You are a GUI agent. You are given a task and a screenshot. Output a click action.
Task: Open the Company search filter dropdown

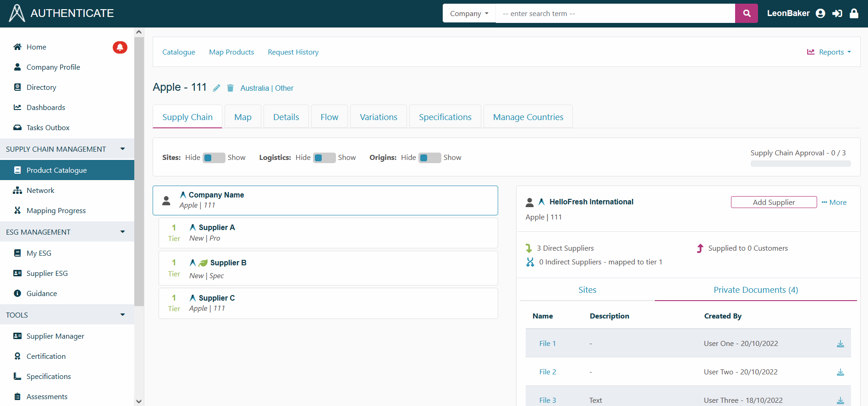coord(469,13)
